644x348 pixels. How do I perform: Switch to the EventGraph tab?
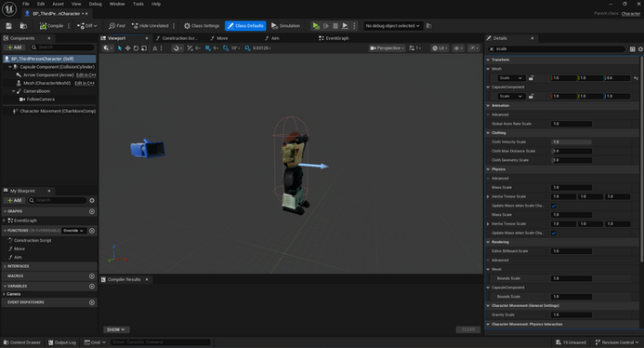(x=334, y=38)
